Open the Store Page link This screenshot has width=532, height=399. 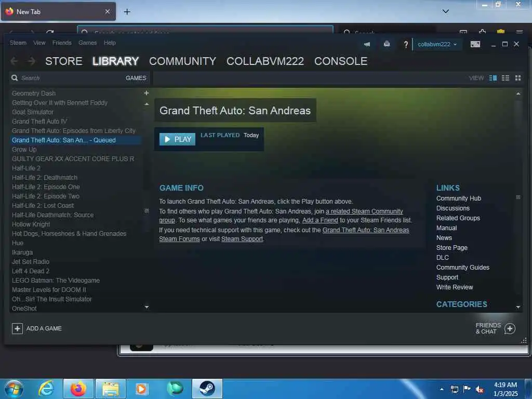(x=452, y=248)
